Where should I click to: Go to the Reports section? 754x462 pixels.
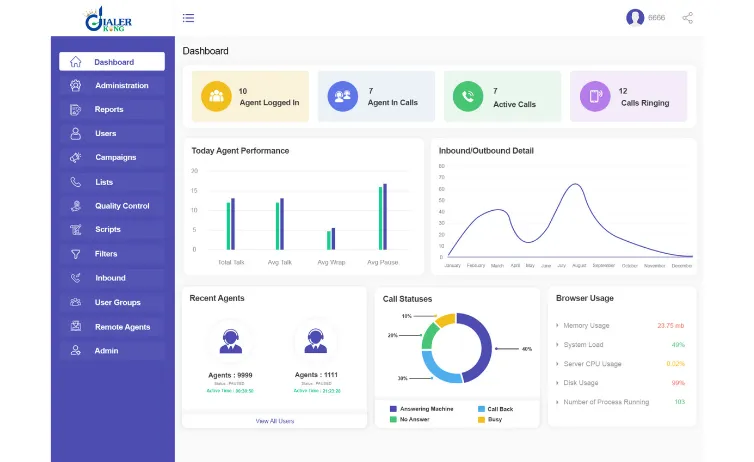tap(112, 110)
